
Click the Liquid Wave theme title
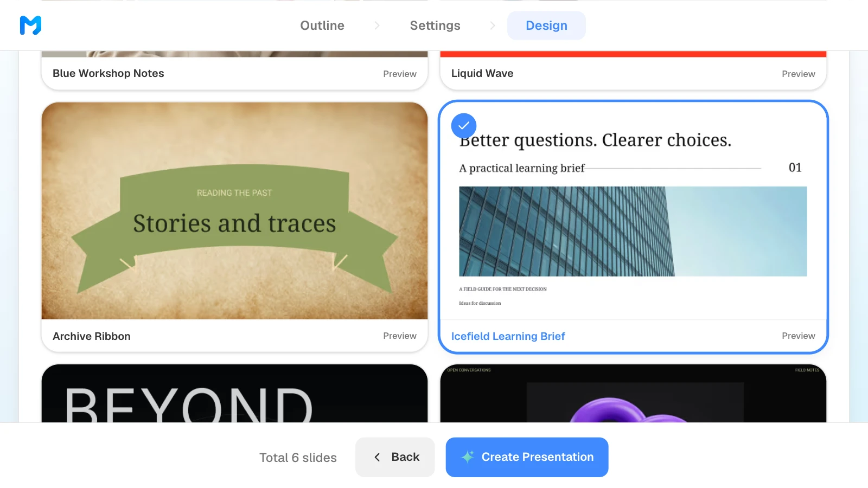pos(482,73)
